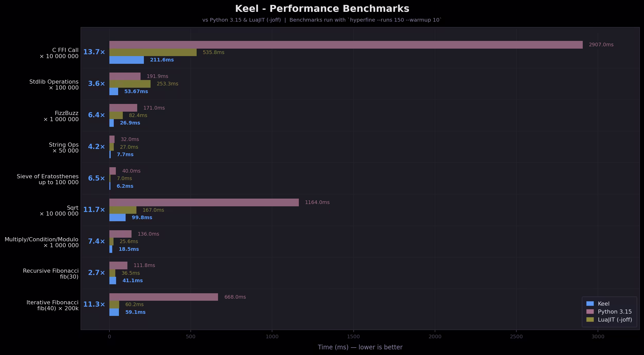Select the Stdlib Operations benchmark label
644x355 pixels.
tap(54, 85)
